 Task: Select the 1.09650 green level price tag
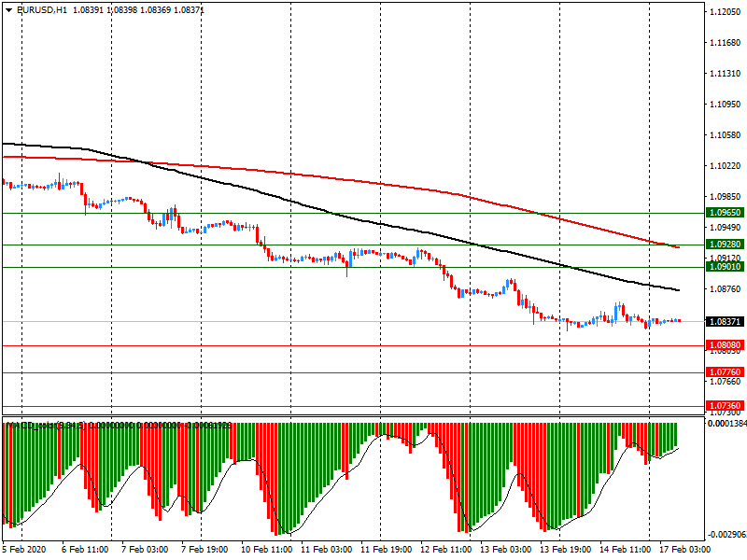pyautogui.click(x=725, y=213)
